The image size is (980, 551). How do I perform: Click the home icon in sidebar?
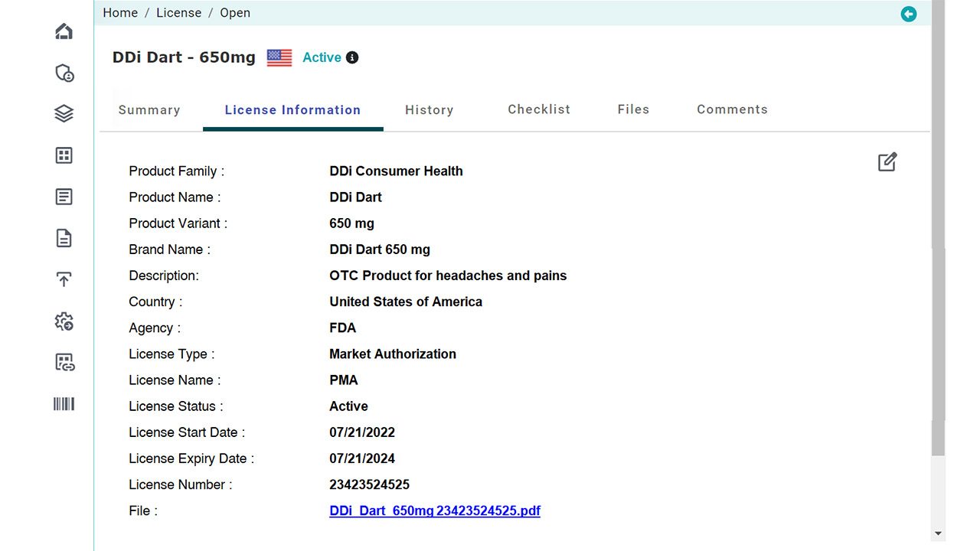click(x=64, y=31)
